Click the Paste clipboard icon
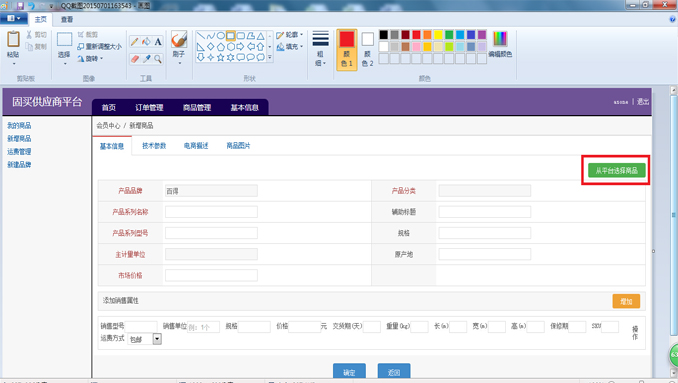 [13, 40]
